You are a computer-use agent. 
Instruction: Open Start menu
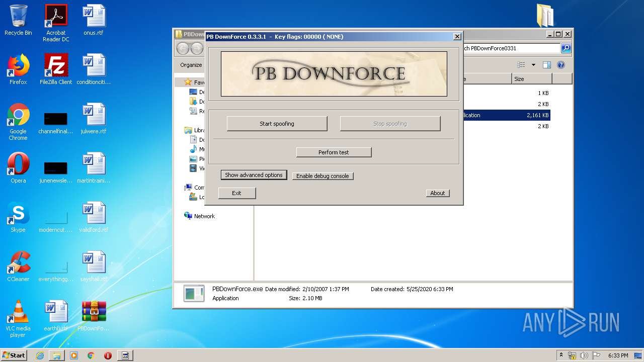tap(14, 355)
